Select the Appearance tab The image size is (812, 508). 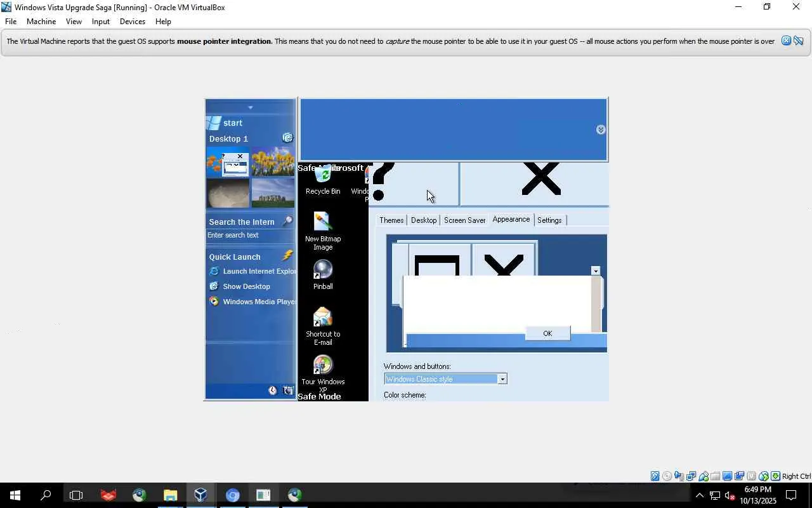(x=511, y=219)
